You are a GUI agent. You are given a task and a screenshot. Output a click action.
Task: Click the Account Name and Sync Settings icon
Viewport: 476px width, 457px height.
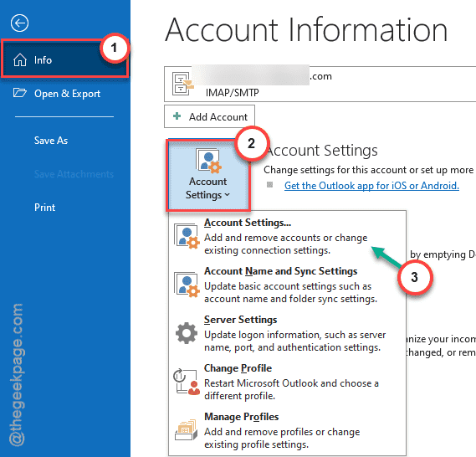[187, 285]
